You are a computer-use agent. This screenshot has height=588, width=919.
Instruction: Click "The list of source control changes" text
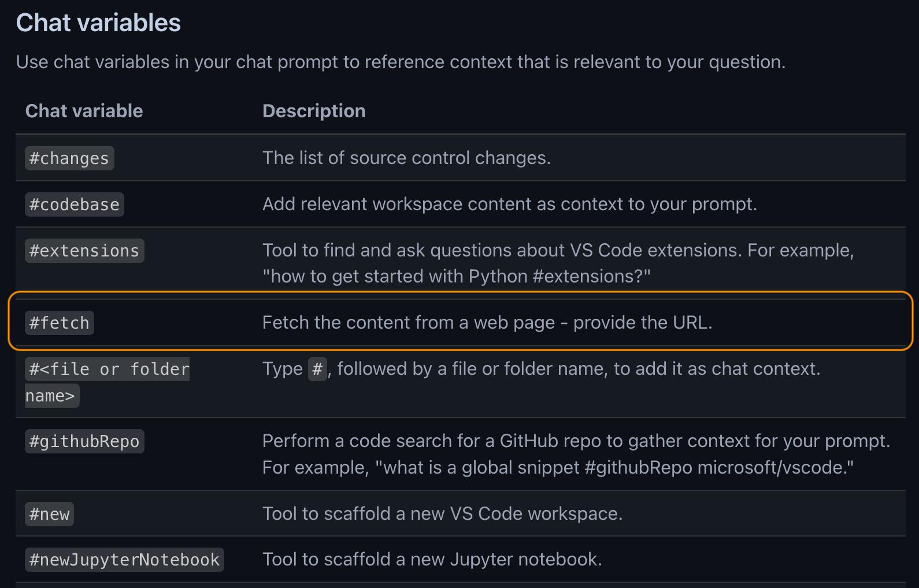click(x=406, y=158)
